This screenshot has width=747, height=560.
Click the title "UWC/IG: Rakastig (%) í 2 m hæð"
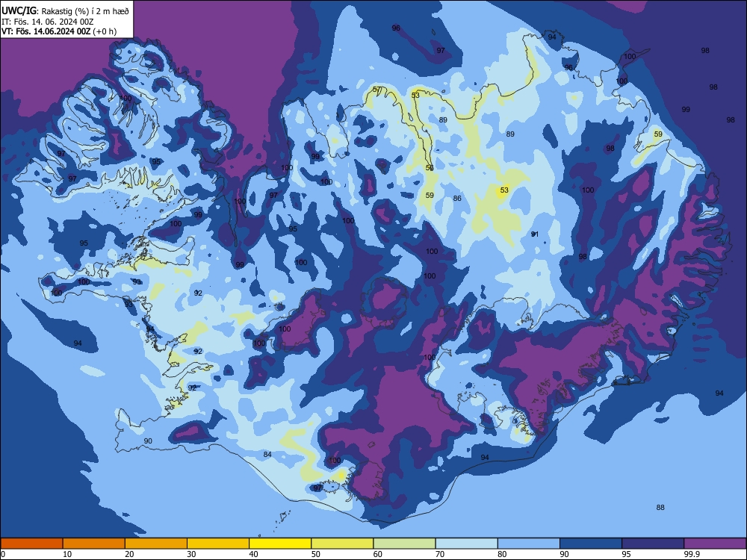click(65, 11)
